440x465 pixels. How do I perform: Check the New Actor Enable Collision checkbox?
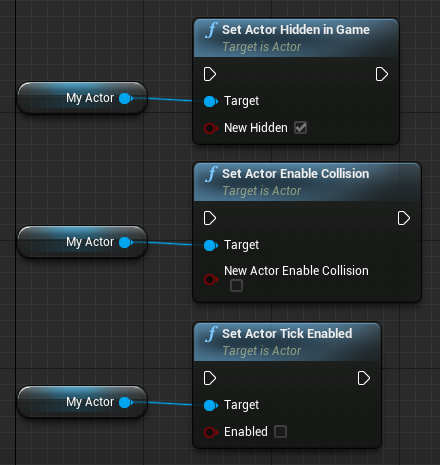[x=236, y=285]
